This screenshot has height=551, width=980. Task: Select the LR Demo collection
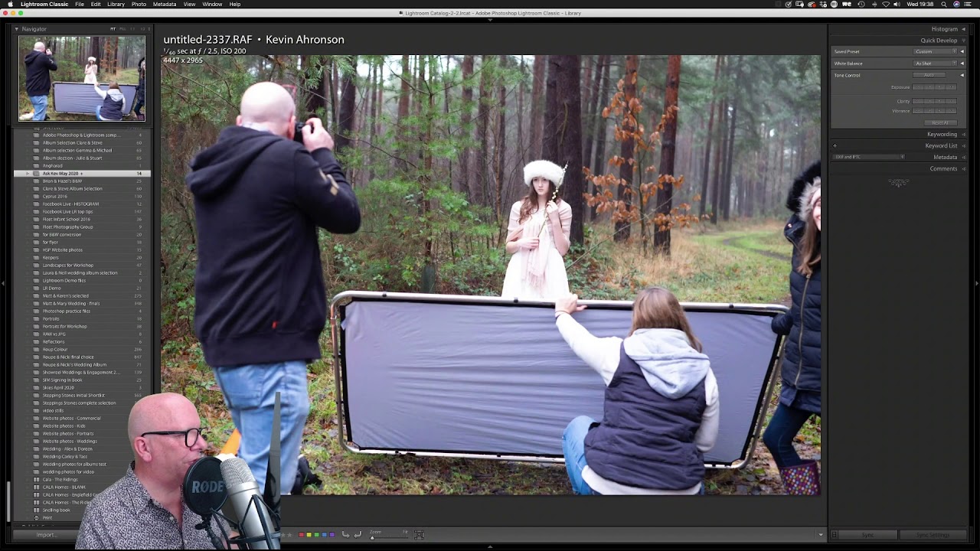82,289
